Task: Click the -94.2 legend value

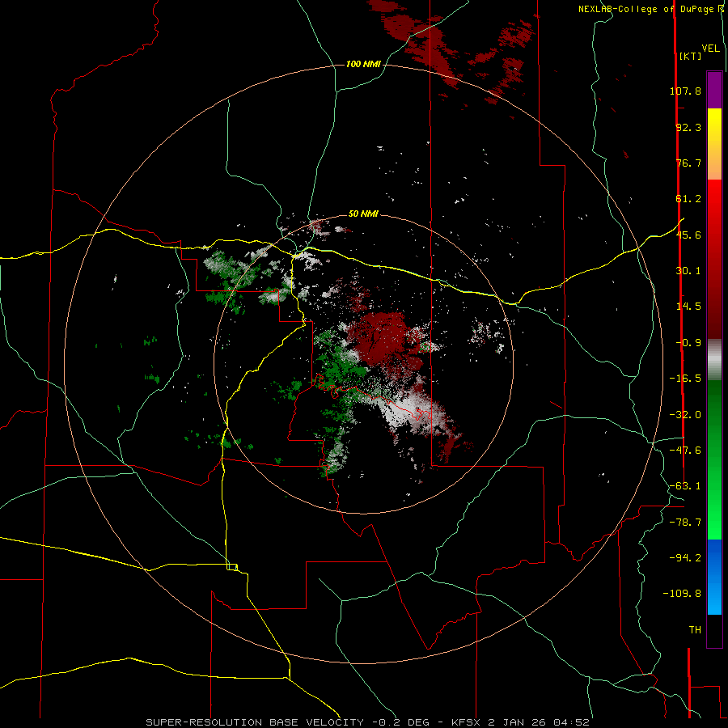Action: (685, 558)
